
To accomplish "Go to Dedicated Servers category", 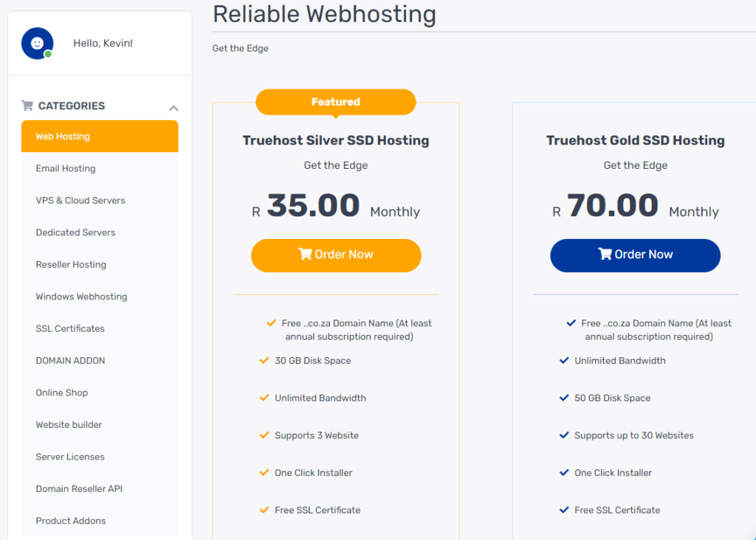I will point(100,232).
